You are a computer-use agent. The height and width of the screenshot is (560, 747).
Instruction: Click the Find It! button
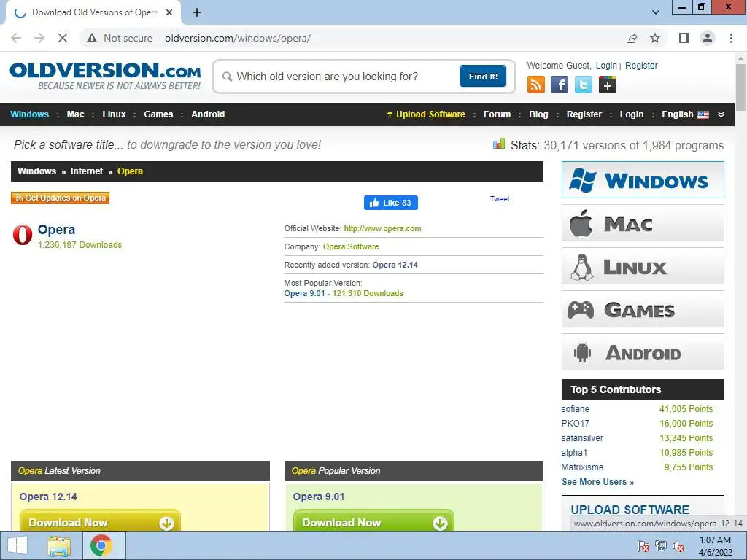(483, 76)
